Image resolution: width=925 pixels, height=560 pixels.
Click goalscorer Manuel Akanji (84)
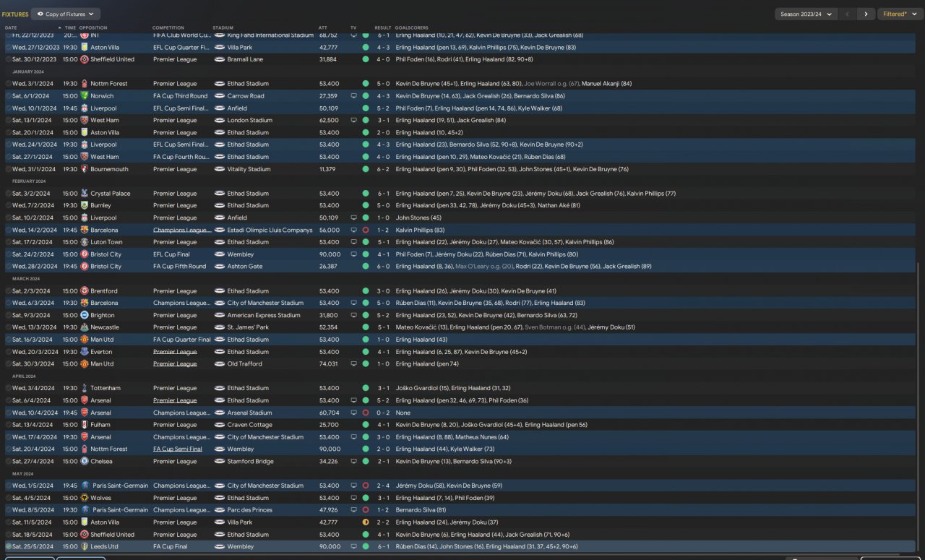607,84
